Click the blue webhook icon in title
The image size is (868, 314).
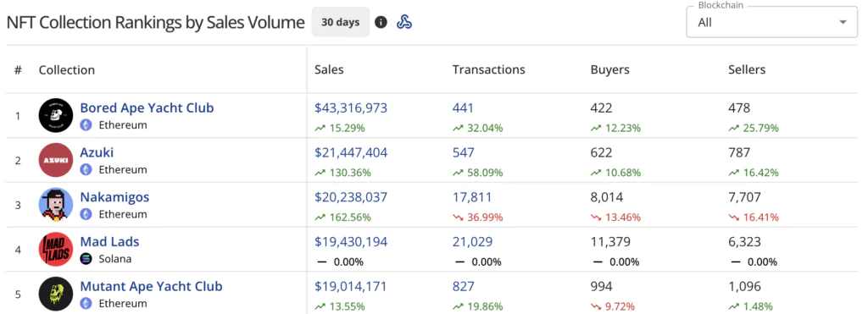click(404, 22)
